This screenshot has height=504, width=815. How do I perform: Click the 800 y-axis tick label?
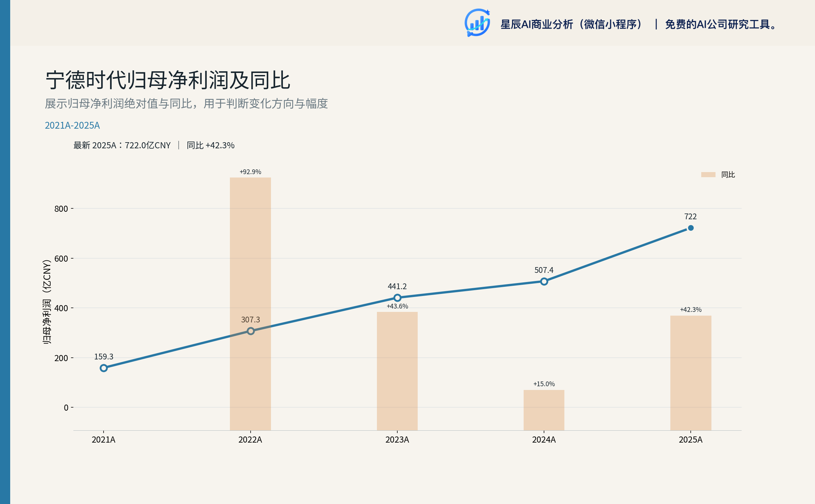point(61,209)
